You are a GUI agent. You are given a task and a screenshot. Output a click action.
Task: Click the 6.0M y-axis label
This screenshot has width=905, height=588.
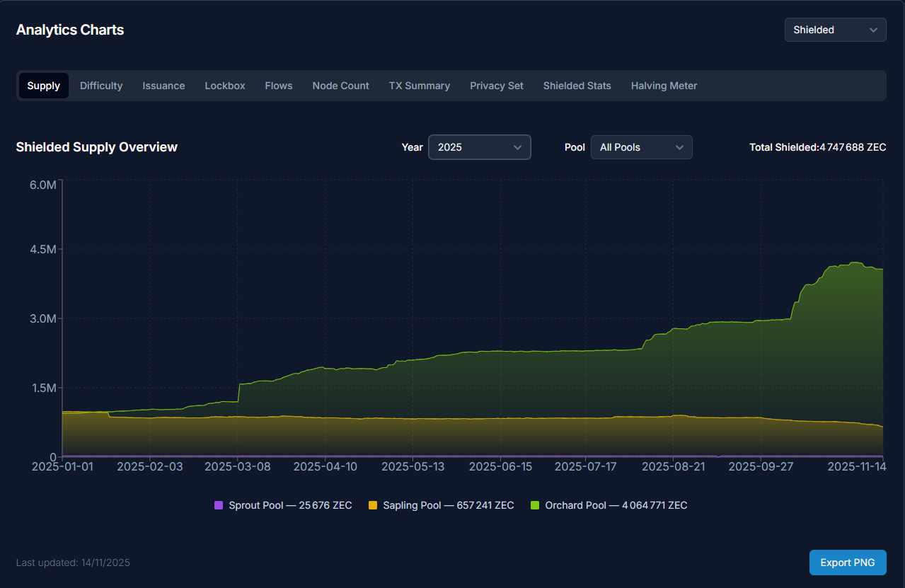(43, 185)
